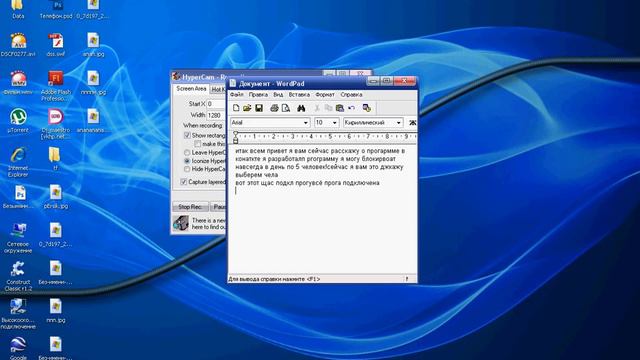Toggle the Show rectangle checkbox in HyperCam
Viewport: 640px width, 360px height.
tap(187, 135)
